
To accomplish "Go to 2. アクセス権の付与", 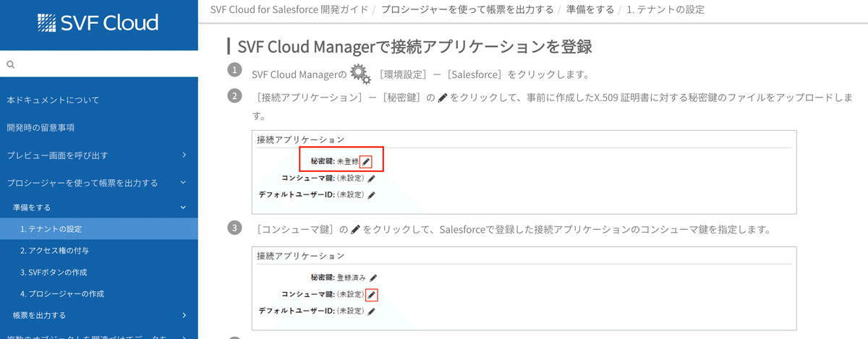I will click(x=55, y=250).
